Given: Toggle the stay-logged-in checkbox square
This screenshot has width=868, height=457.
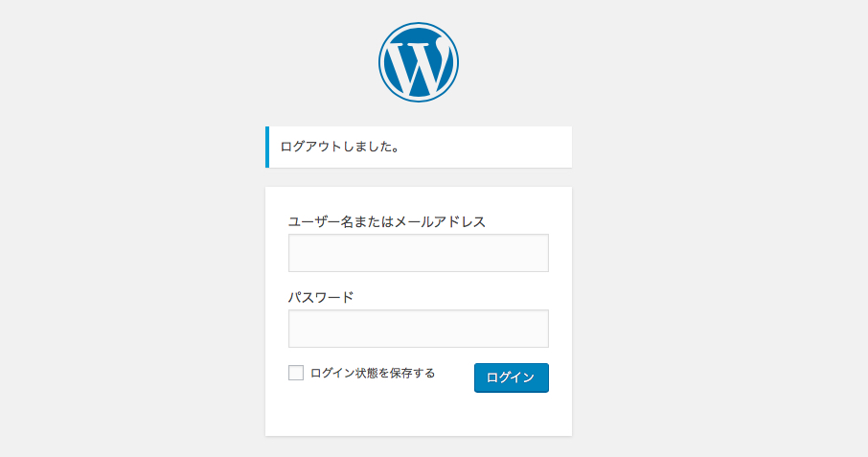Looking at the screenshot, I should click(296, 373).
